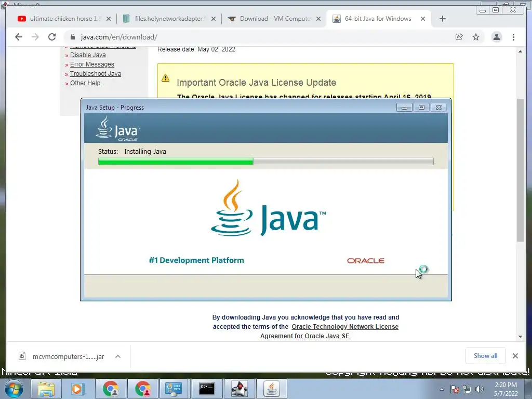
Task: Open the Control Panel taskbar icon
Action: (175, 389)
